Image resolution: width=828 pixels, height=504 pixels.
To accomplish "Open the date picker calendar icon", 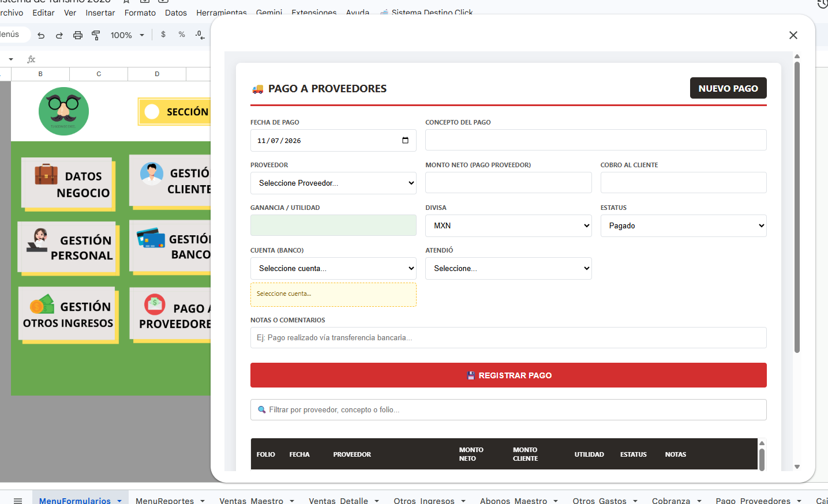I will coord(405,140).
